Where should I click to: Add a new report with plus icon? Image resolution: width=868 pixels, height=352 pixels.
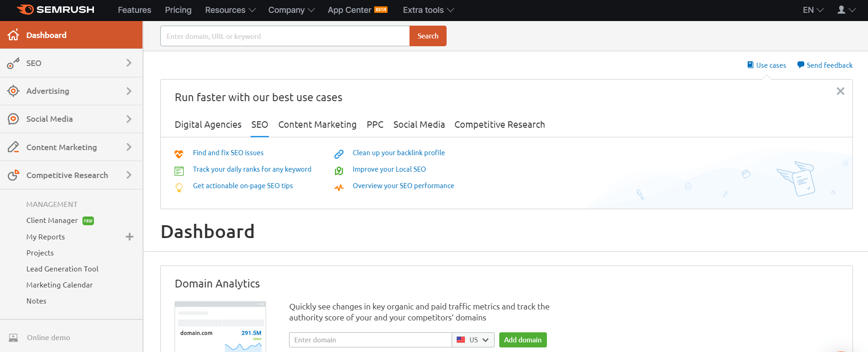pyautogui.click(x=130, y=237)
